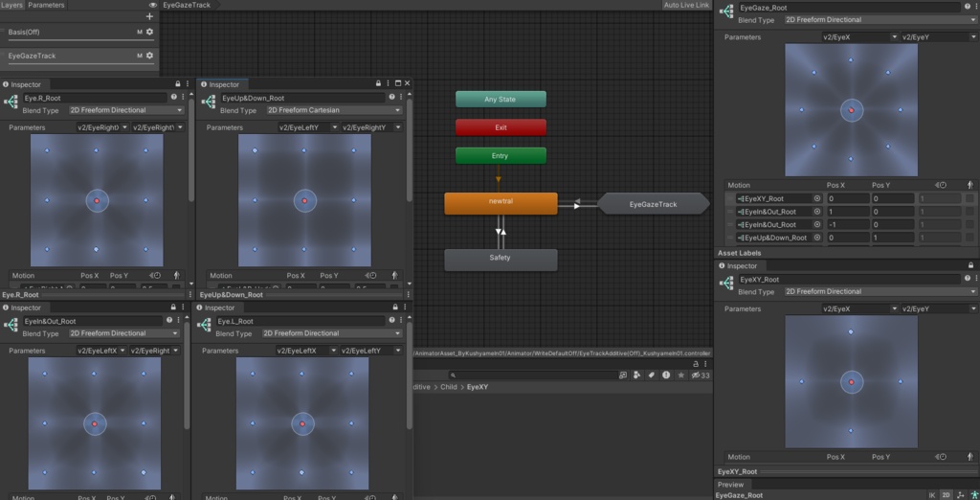Open help for Eye.L_Root blend tree

click(390, 321)
